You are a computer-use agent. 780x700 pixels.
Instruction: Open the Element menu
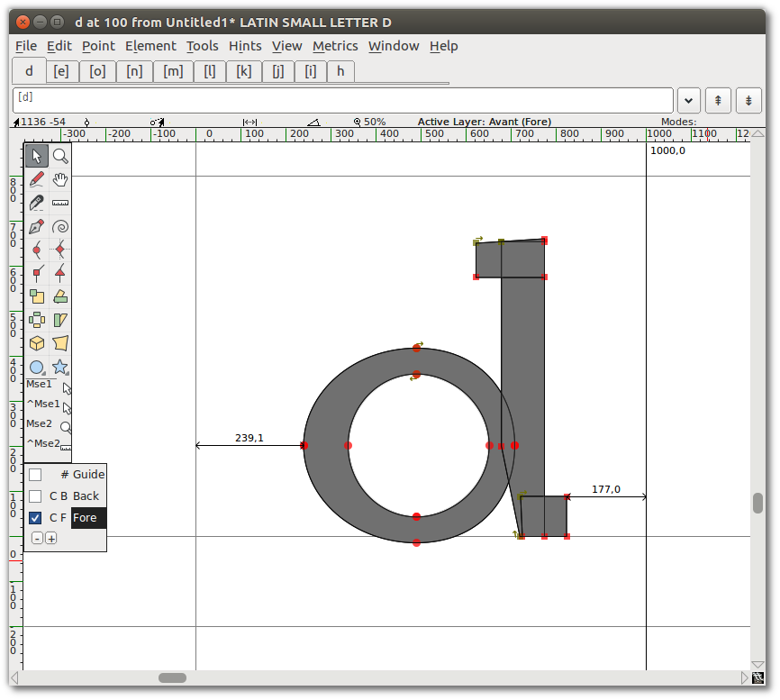[150, 46]
